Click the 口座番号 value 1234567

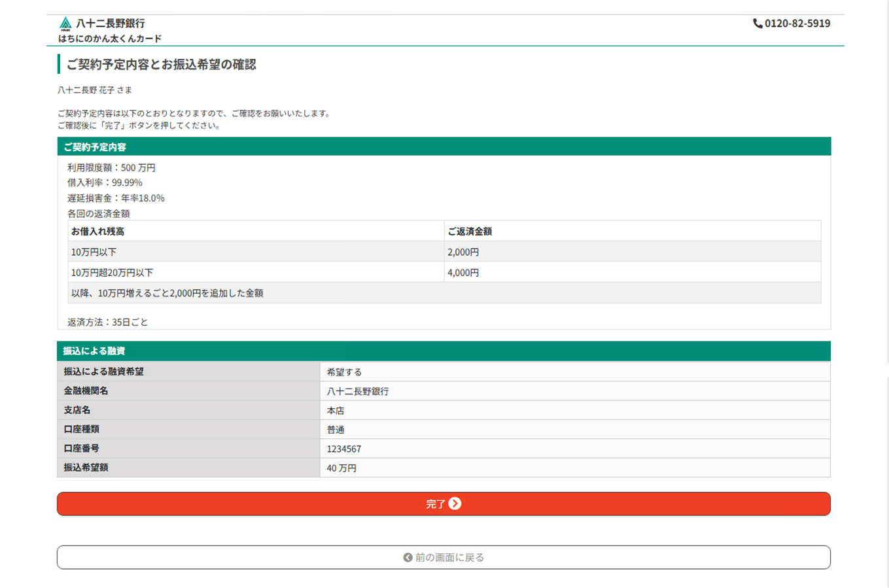point(344,449)
